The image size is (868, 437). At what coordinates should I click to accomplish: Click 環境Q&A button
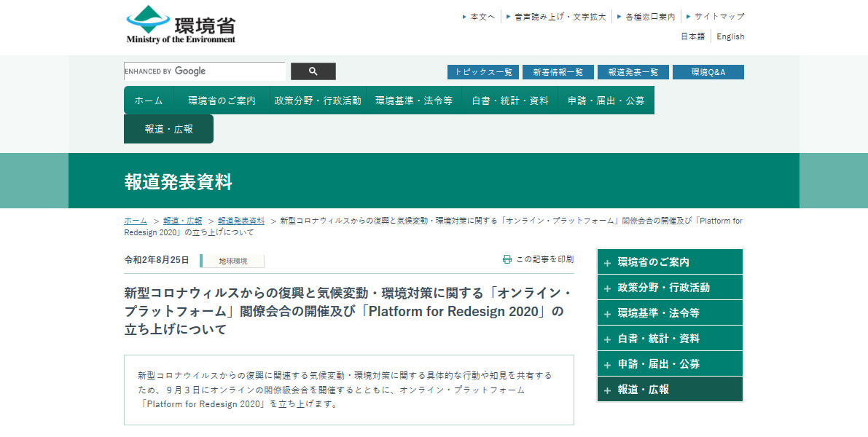[708, 72]
